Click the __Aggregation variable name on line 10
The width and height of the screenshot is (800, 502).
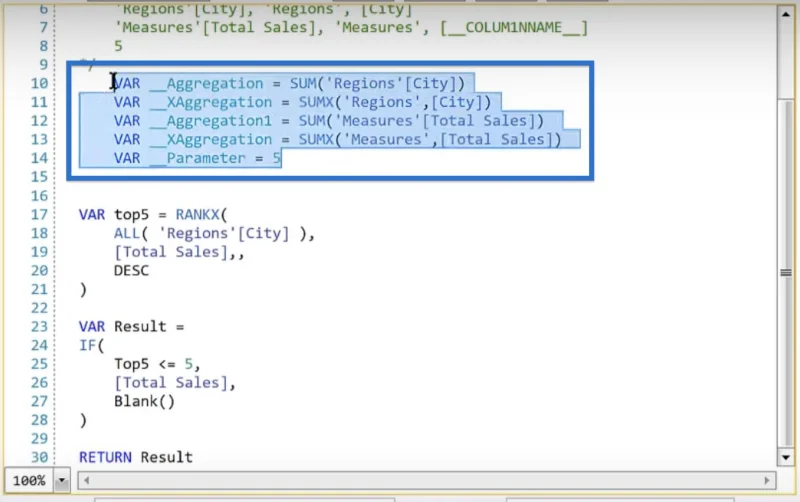coord(207,83)
